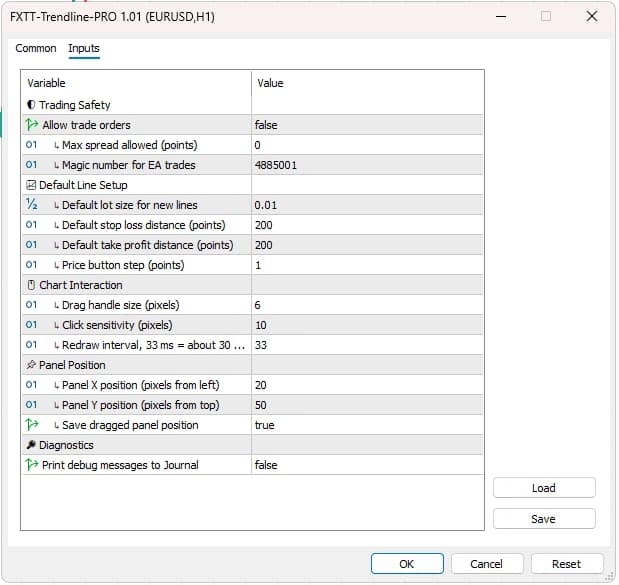Select the Price button step (points) label
The image size is (619, 585).
[x=123, y=265]
